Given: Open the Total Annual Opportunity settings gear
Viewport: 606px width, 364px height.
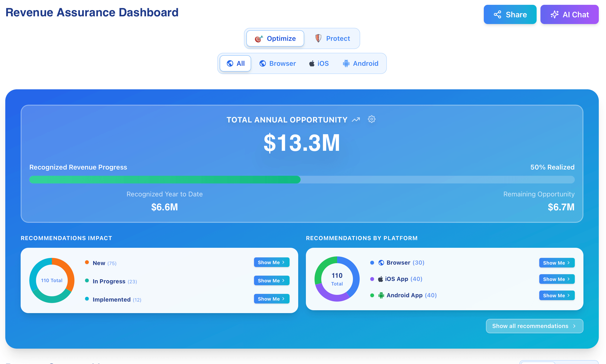Looking at the screenshot, I should click(371, 119).
